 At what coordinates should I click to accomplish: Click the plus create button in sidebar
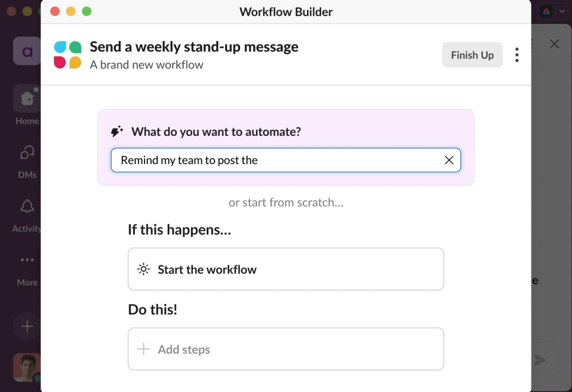27,326
